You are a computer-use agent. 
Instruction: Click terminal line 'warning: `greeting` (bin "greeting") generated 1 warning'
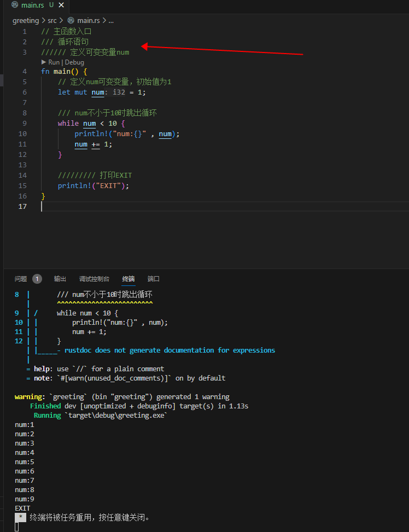click(122, 396)
